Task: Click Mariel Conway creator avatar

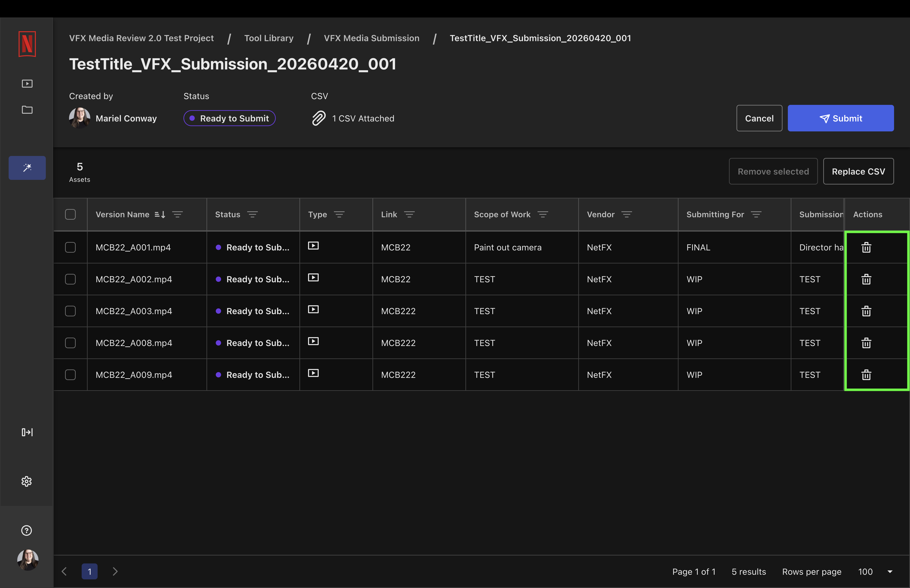Action: 80,118
